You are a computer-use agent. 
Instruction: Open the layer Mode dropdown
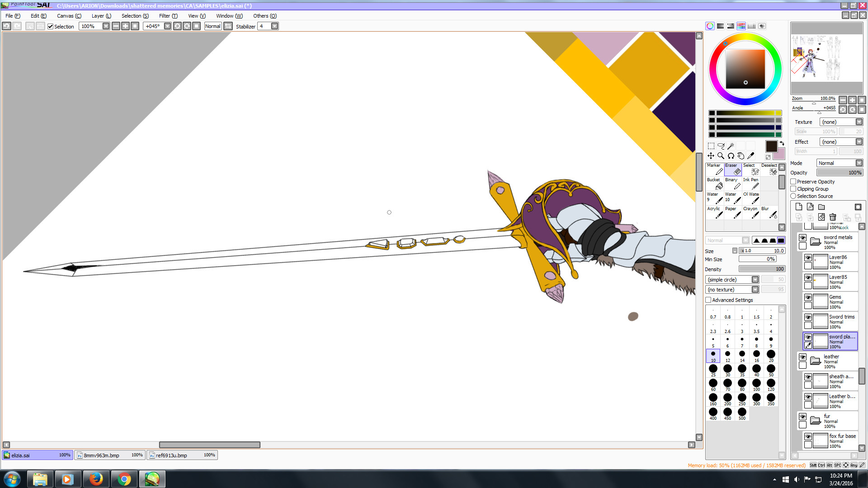(859, 163)
